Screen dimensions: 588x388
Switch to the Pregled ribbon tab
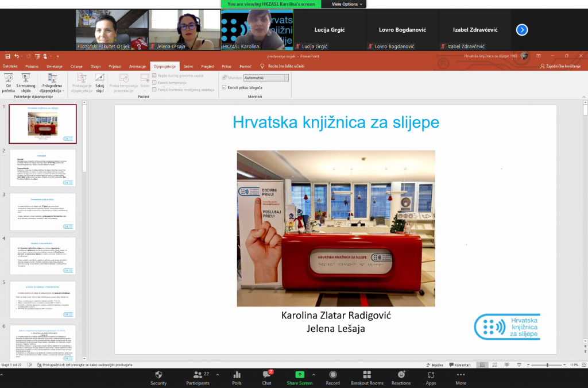[x=207, y=66]
